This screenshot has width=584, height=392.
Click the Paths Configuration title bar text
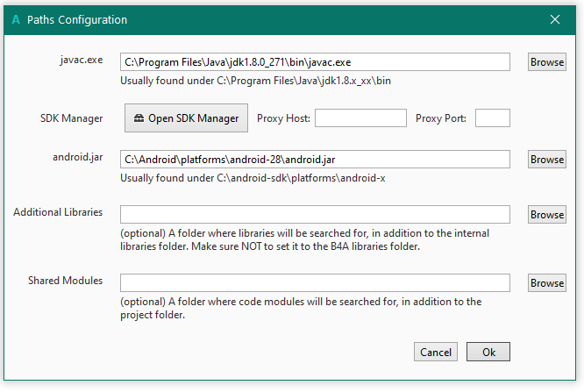(77, 19)
